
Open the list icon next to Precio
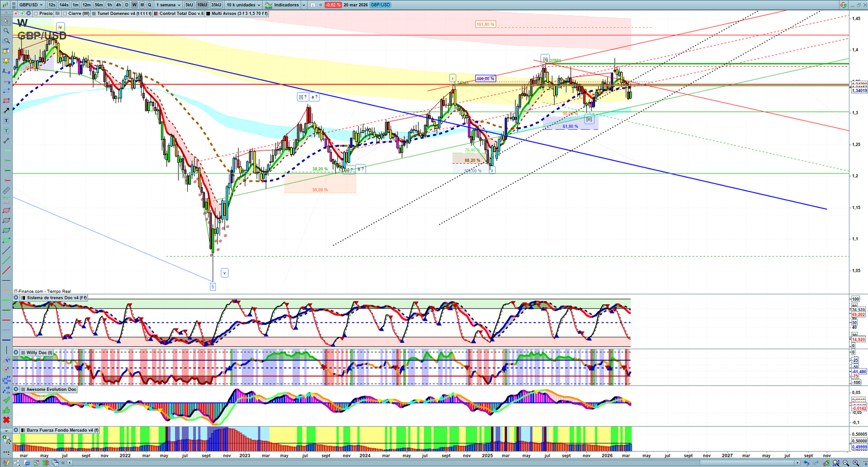pos(57,14)
